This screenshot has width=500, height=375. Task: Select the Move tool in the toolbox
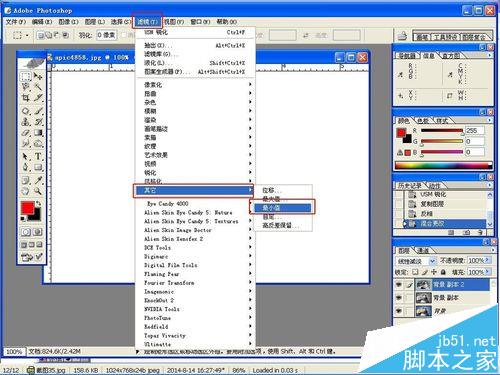pos(38,77)
